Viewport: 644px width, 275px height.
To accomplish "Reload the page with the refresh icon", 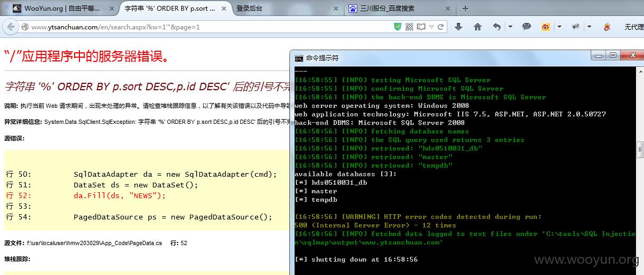I will pos(441,27).
